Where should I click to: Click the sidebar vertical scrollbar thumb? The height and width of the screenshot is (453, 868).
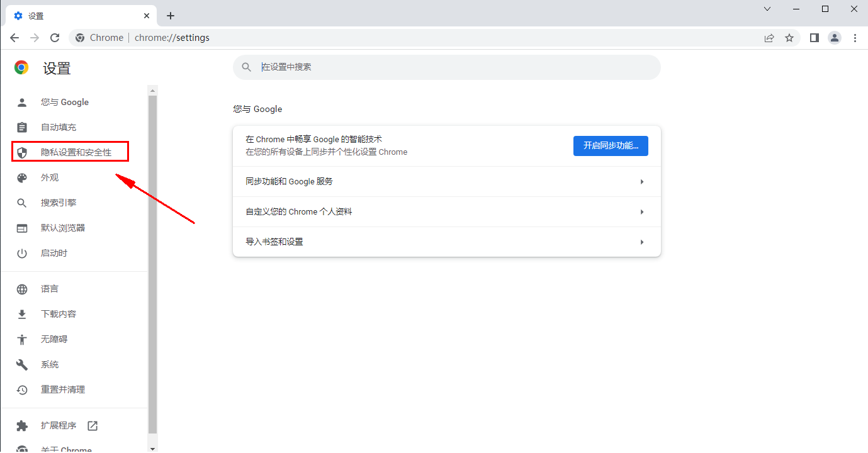point(152,264)
